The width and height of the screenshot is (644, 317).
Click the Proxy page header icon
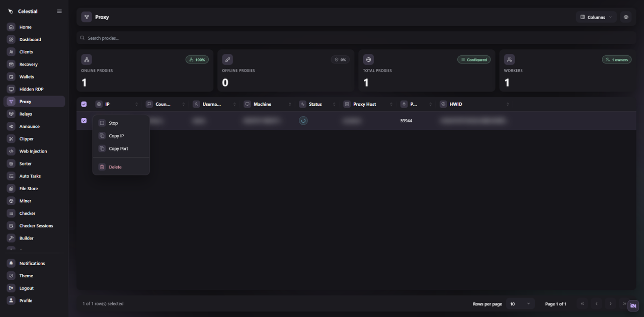coord(87,17)
